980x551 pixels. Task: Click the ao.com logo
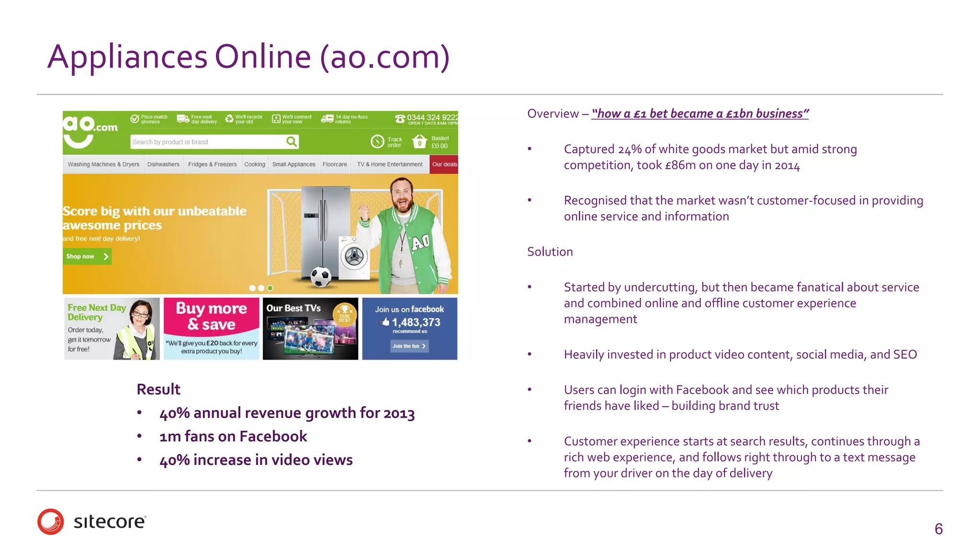[90, 132]
